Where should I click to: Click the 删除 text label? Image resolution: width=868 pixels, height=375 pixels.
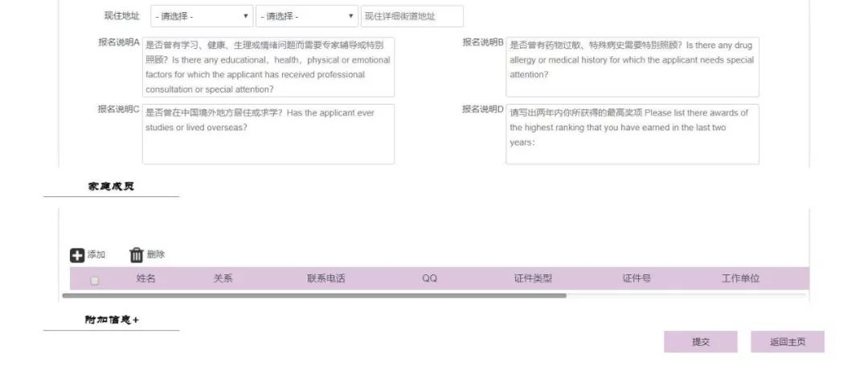(x=156, y=255)
